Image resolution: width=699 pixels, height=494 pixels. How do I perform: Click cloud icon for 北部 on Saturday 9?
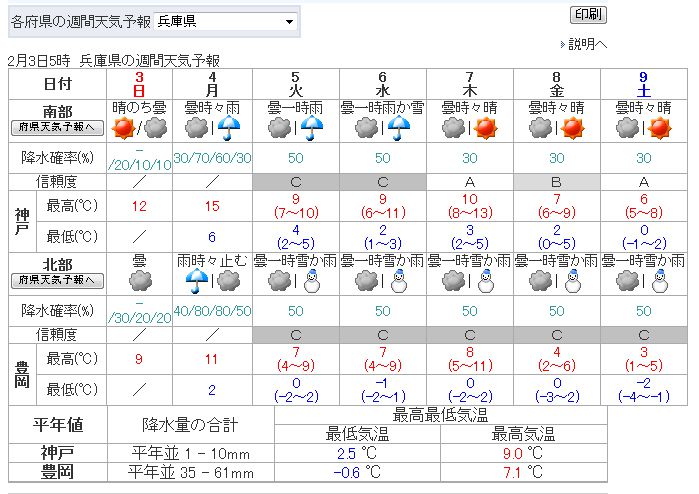coord(627,281)
